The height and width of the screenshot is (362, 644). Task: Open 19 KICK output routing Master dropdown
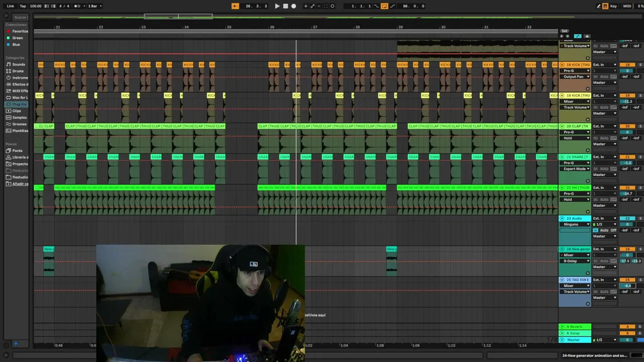(x=605, y=113)
